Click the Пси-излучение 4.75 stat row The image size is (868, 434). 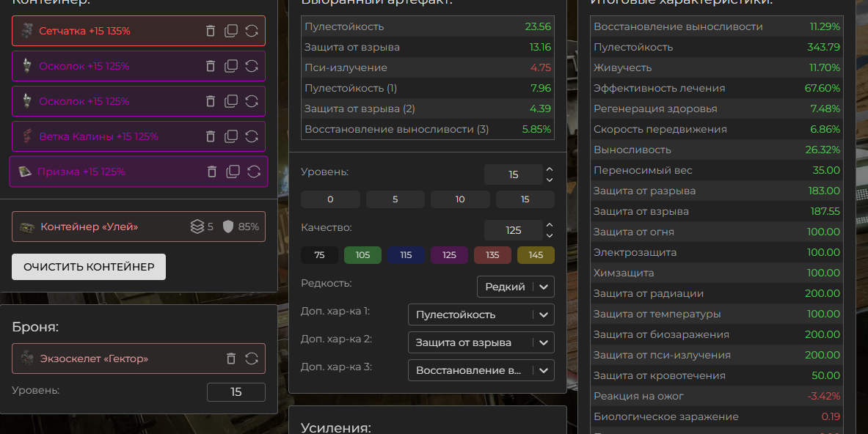427,67
